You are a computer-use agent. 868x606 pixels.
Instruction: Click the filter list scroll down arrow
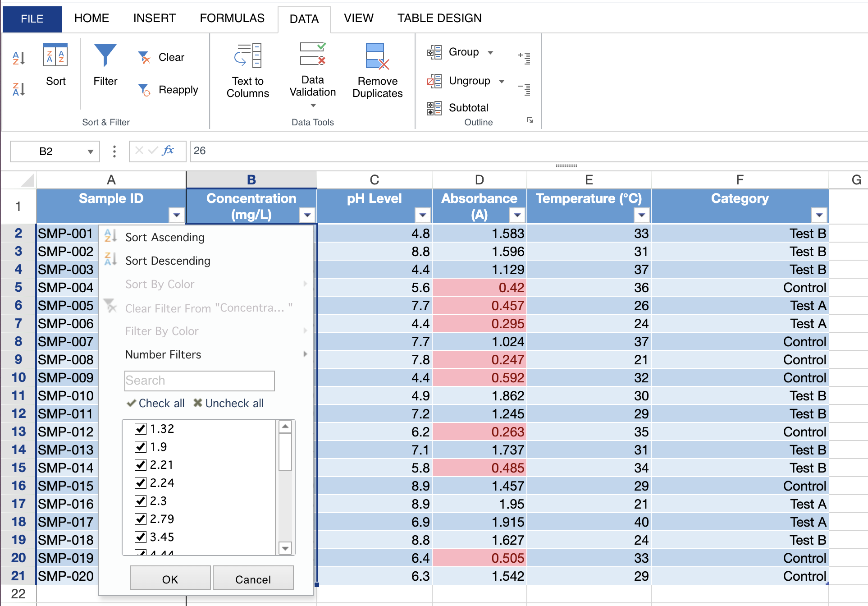285,548
